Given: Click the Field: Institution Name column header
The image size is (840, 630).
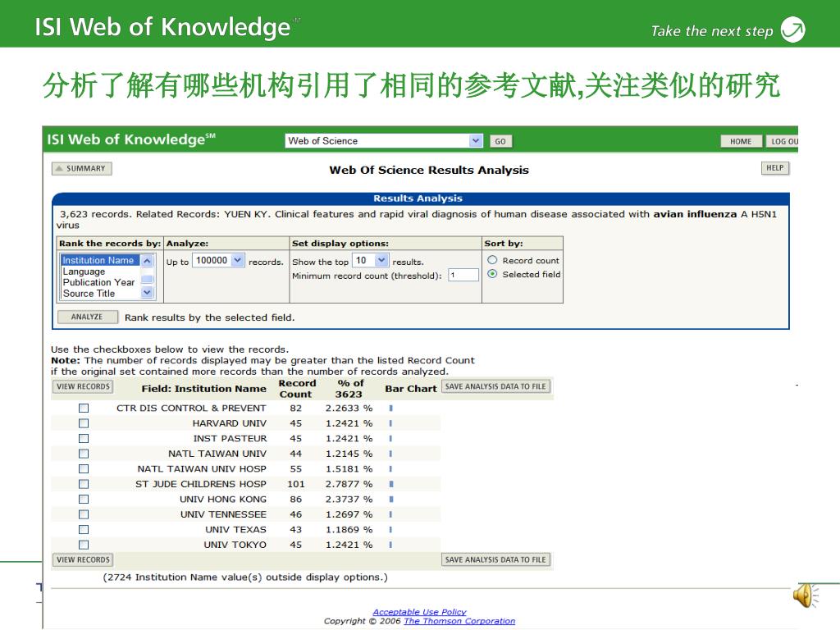Looking at the screenshot, I should tap(203, 389).
